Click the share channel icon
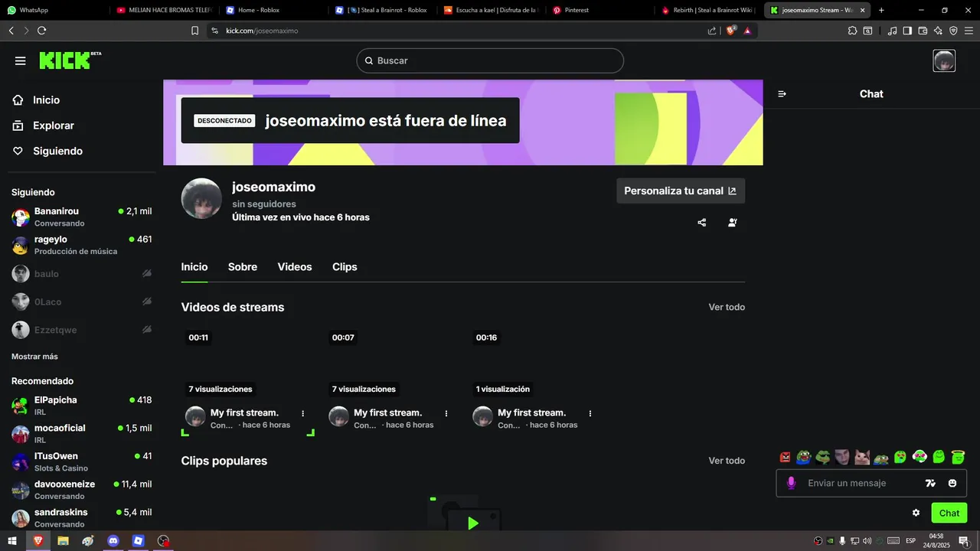This screenshot has width=980, height=551. (x=702, y=223)
